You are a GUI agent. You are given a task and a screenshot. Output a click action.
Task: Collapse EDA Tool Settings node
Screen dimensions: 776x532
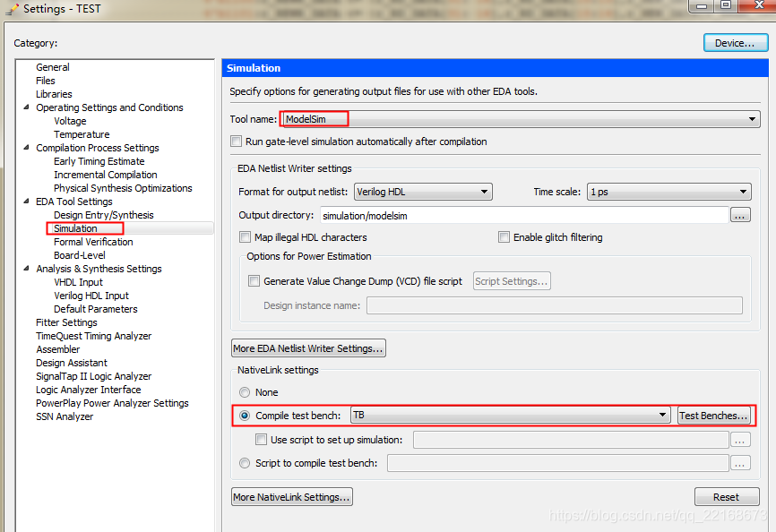pos(27,202)
